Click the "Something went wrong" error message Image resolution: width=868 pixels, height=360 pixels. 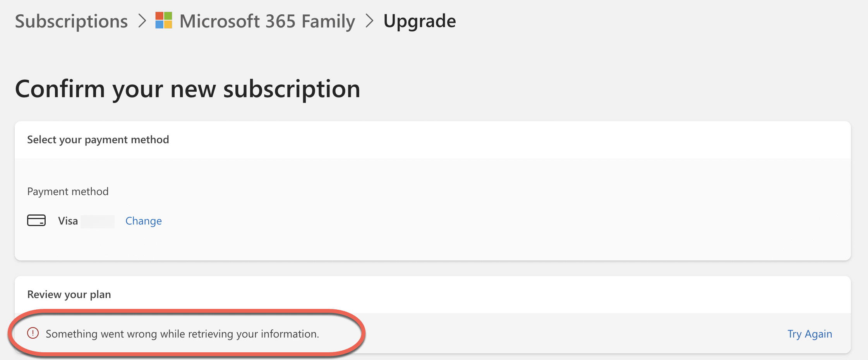pyautogui.click(x=182, y=334)
